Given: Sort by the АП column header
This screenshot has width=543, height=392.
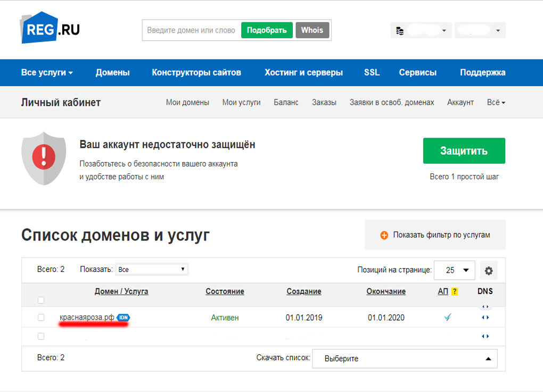Looking at the screenshot, I should point(443,291).
